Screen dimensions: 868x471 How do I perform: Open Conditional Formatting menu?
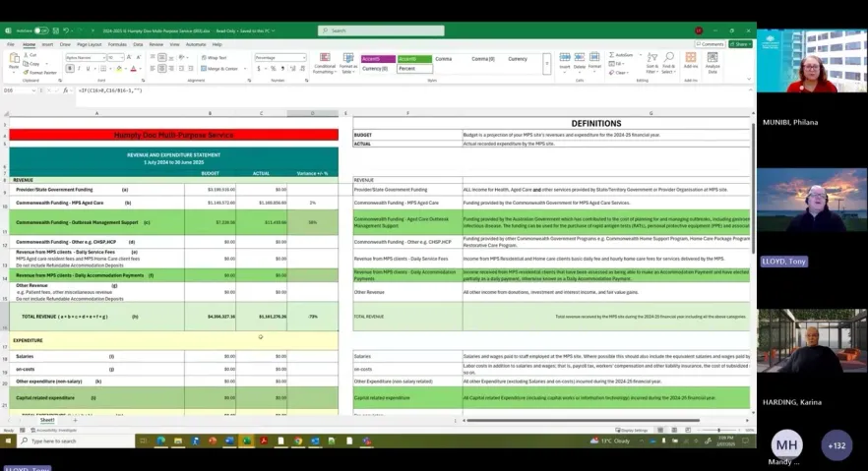pos(325,63)
